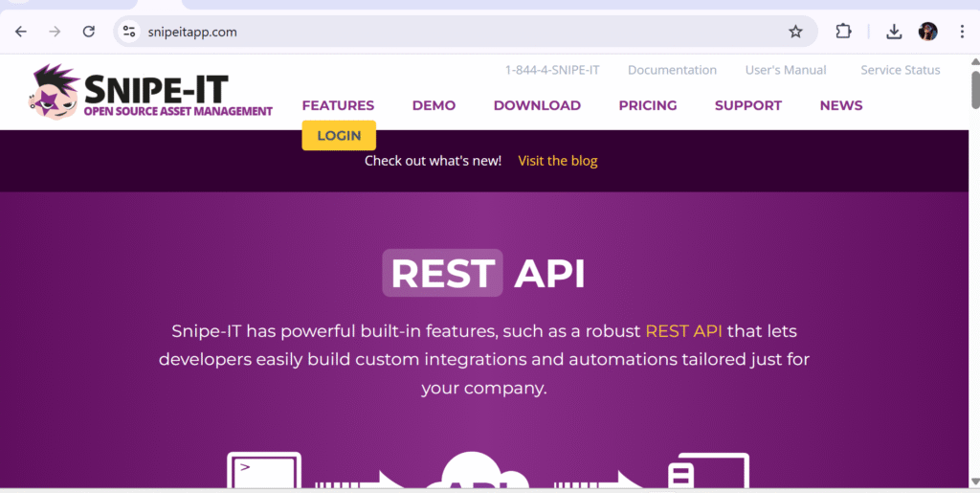Open the DEMO menu item
The width and height of the screenshot is (980, 493).
pyautogui.click(x=434, y=105)
